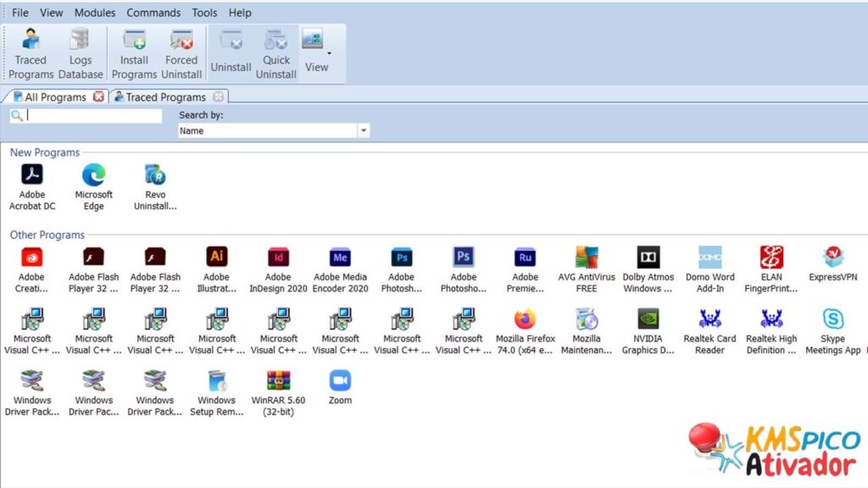Select the Revo Uninstaller program entry
This screenshot has height=488, width=868.
tap(155, 187)
